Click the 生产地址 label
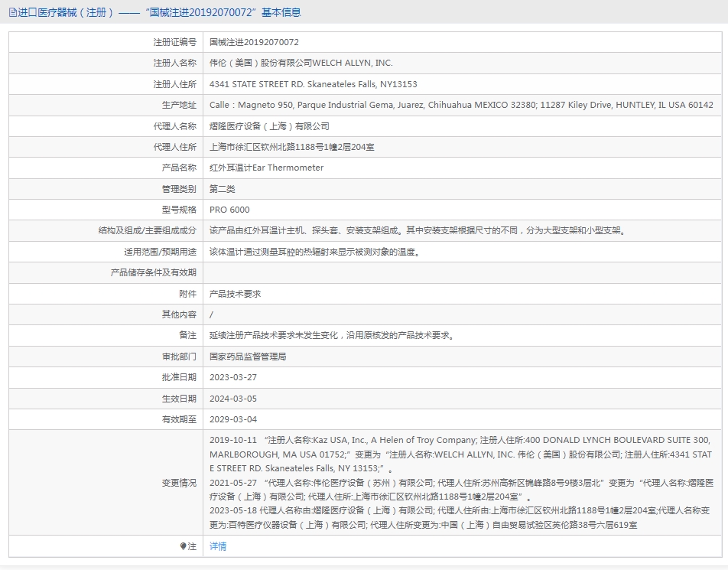This screenshot has height=570, width=728. pyautogui.click(x=179, y=105)
